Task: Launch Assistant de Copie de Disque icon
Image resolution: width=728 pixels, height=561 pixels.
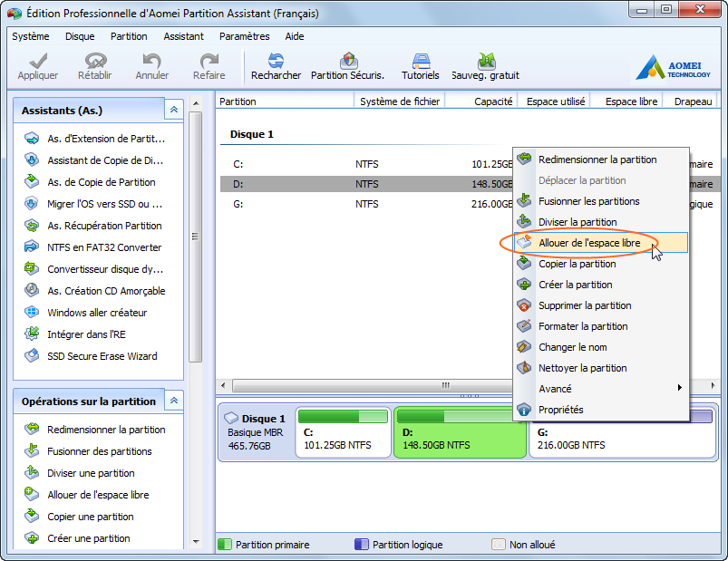Action: tap(32, 160)
